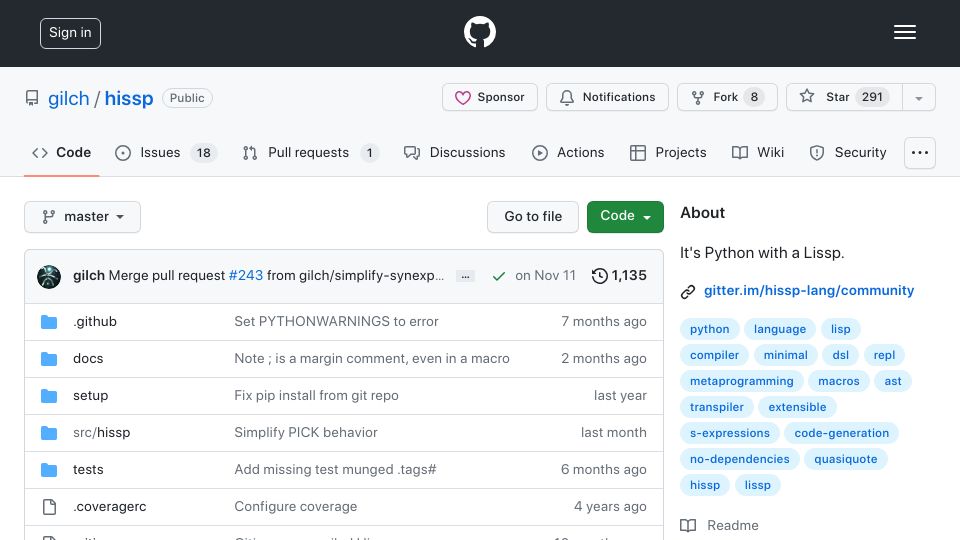960x540 pixels.
Task: Open the gilch author link in commit
Action: click(89, 276)
